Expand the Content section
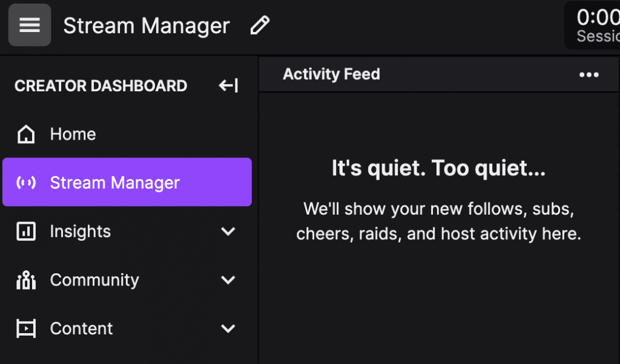 [228, 328]
